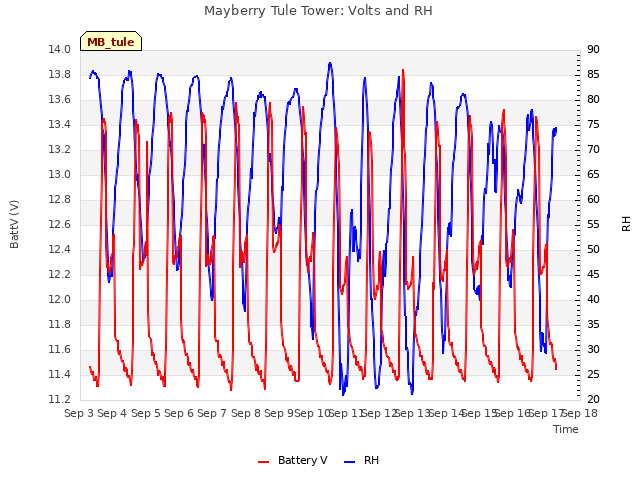The width and height of the screenshot is (640, 480).
Task: Click the 65 right axis value
Action: [593, 175]
